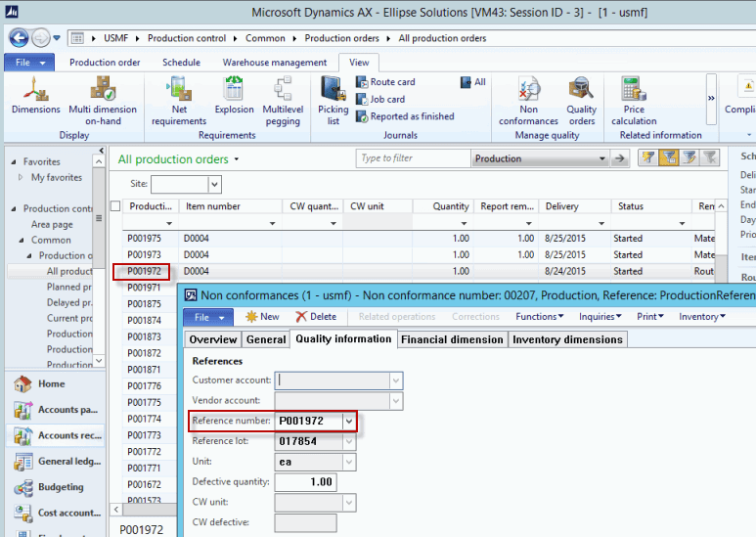Open the Route card journal

pyautogui.click(x=385, y=82)
